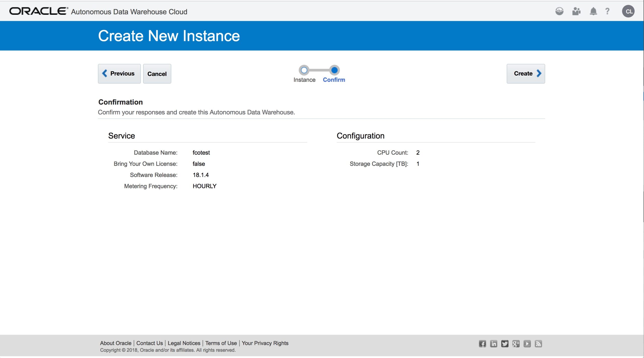Click the Google Plus footer icon

(516, 344)
